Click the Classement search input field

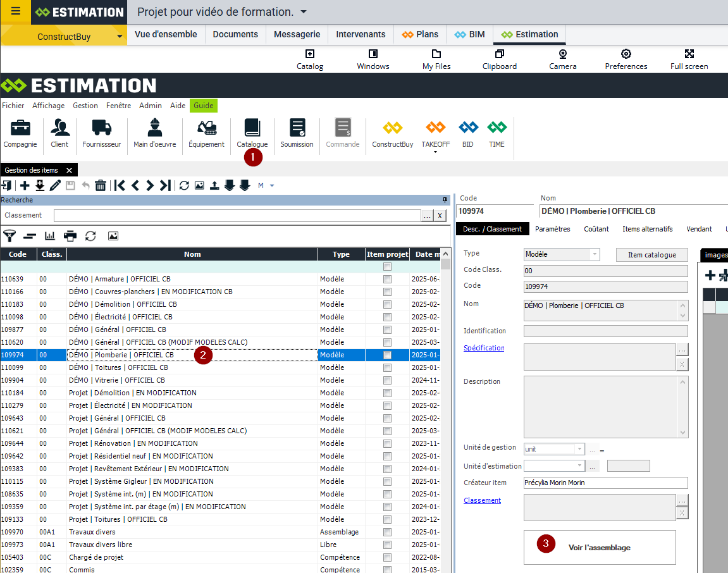(237, 216)
